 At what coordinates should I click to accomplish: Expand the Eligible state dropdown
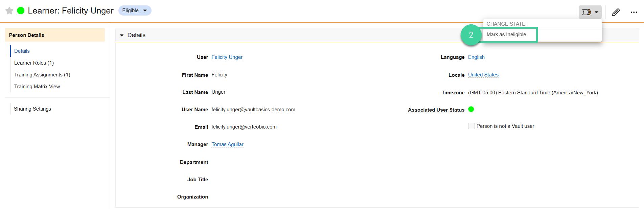tap(135, 10)
